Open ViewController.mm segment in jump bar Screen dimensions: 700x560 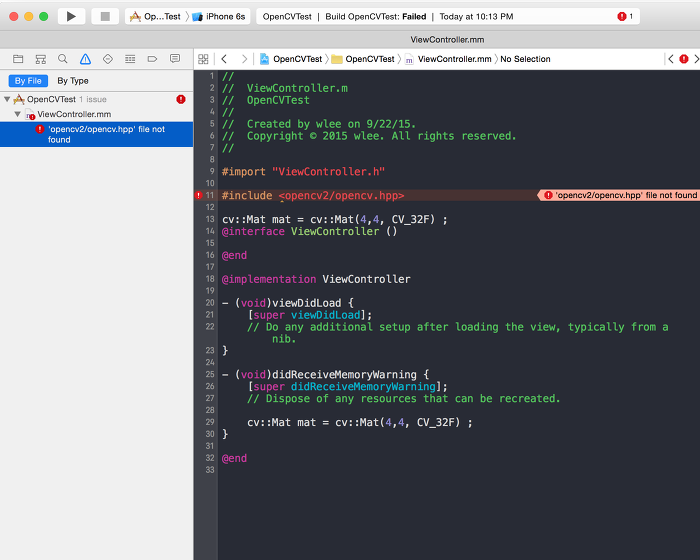[x=448, y=59]
